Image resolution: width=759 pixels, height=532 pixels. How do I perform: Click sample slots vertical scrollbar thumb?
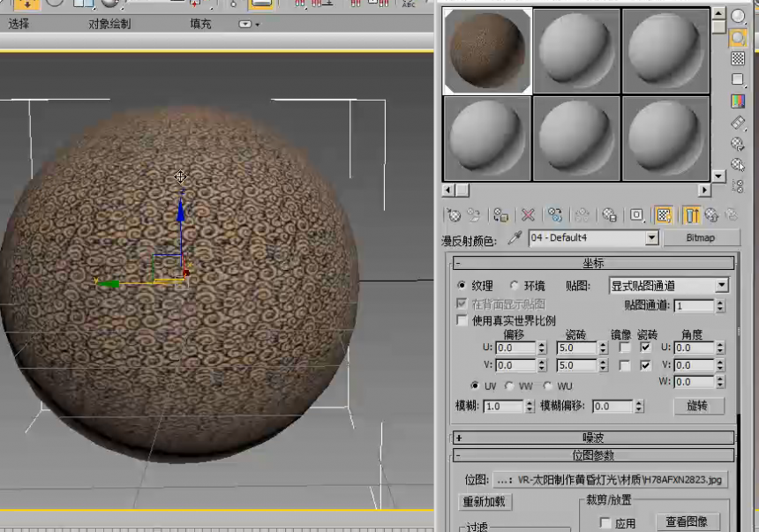[718, 27]
